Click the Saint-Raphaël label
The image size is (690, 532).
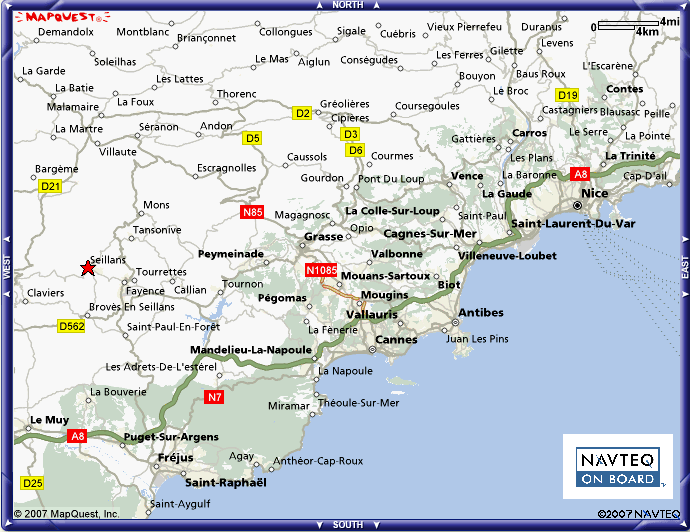(226, 482)
